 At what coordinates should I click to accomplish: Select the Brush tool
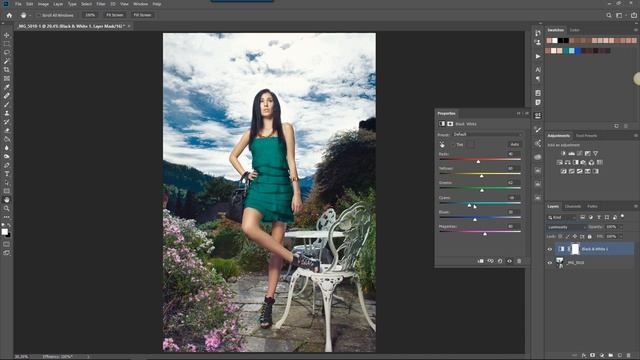[x=7, y=104]
